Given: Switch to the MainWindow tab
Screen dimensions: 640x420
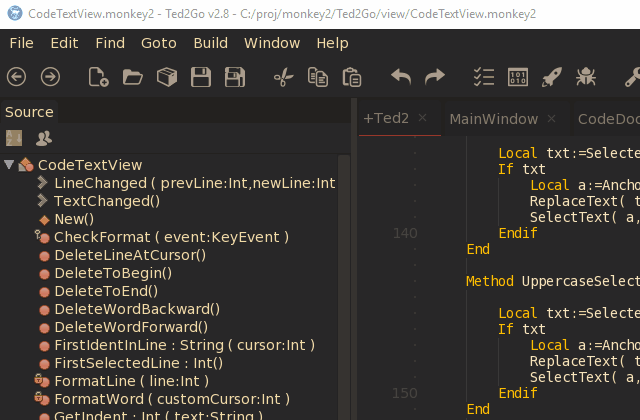Looking at the screenshot, I should click(493, 119).
